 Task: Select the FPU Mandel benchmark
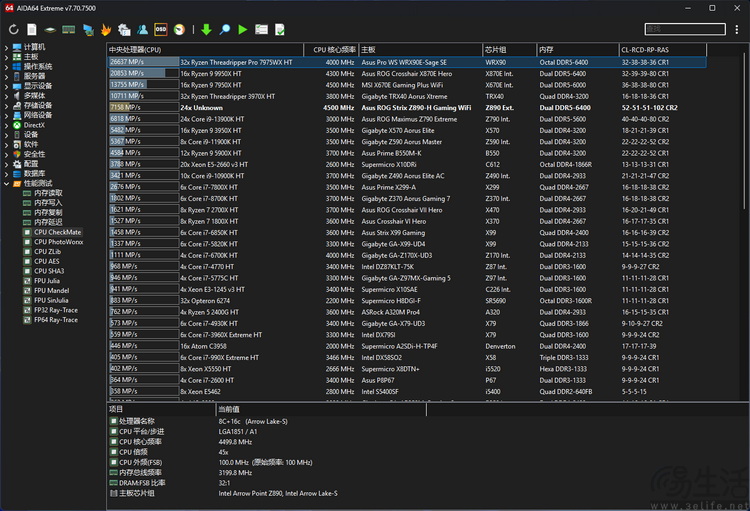coord(52,290)
